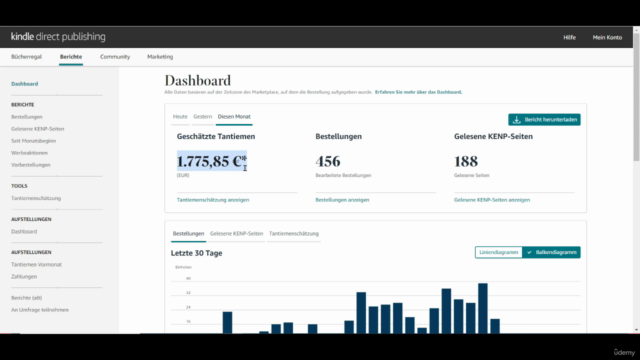This screenshot has width=640, height=360.
Task: Select the Gestern time range tab
Action: click(x=202, y=117)
